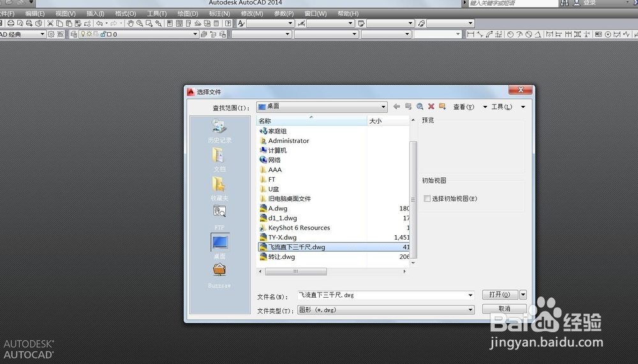638x364 pixels.
Task: Toggle the Select Initial View checkbox
Action: point(427,198)
